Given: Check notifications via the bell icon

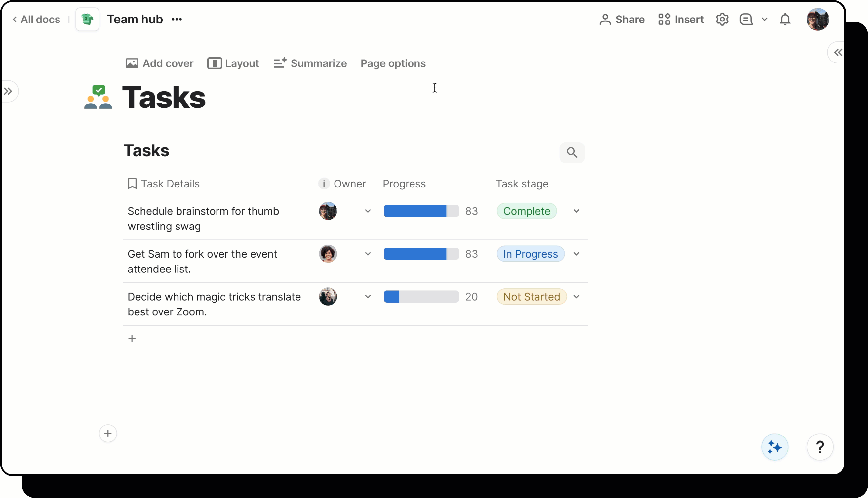Looking at the screenshot, I should 785,20.
